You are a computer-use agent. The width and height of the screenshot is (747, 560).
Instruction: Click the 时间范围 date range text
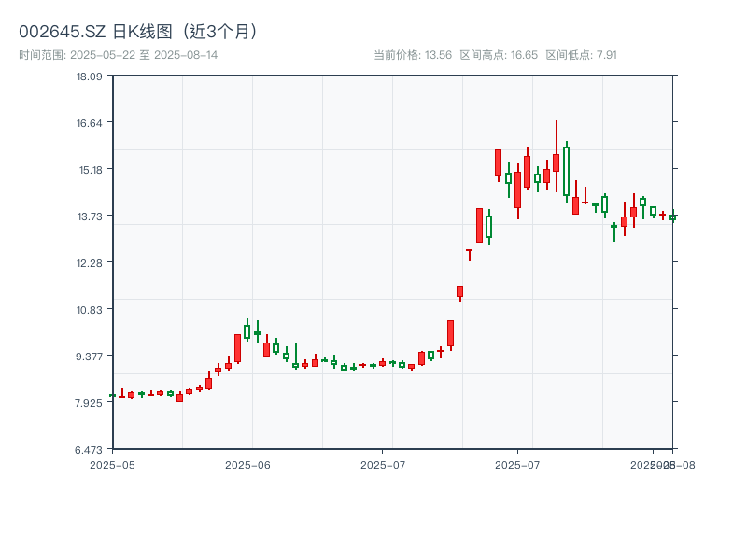click(x=119, y=55)
